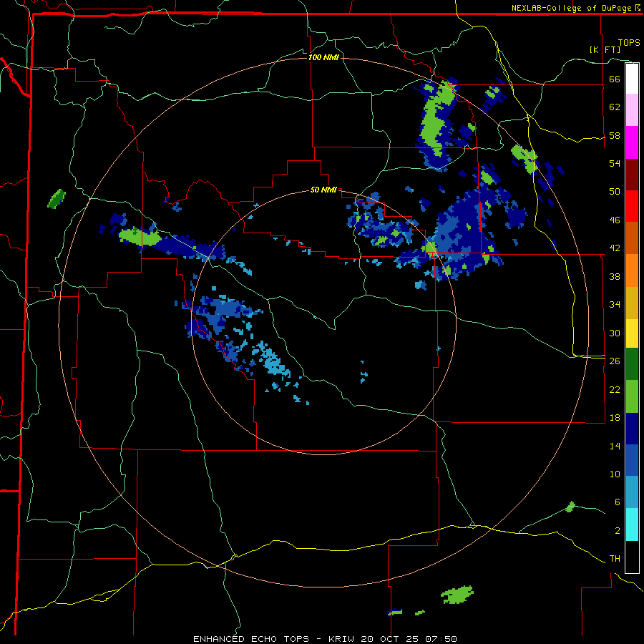
Task: Select the Enhanced Echo Tops KRIW caption
Action: tap(325, 639)
